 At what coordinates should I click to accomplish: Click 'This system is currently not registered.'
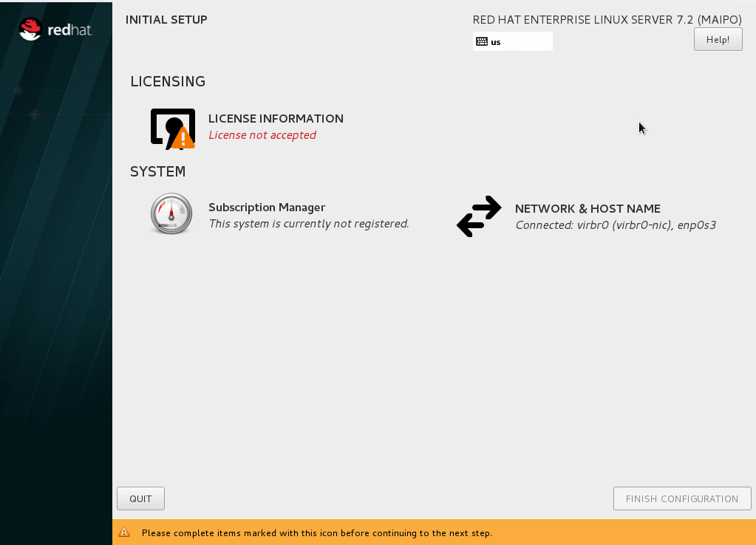click(x=309, y=224)
